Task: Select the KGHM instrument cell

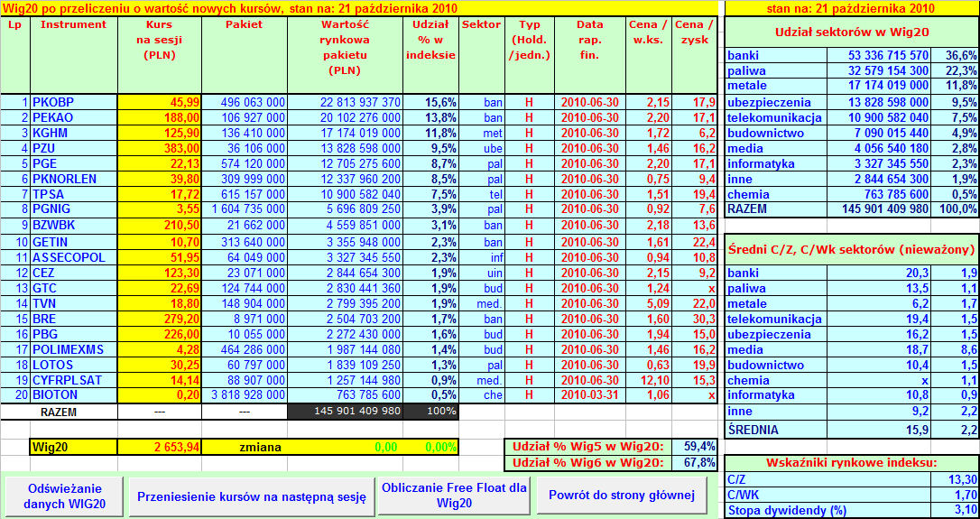Action: tap(74, 133)
